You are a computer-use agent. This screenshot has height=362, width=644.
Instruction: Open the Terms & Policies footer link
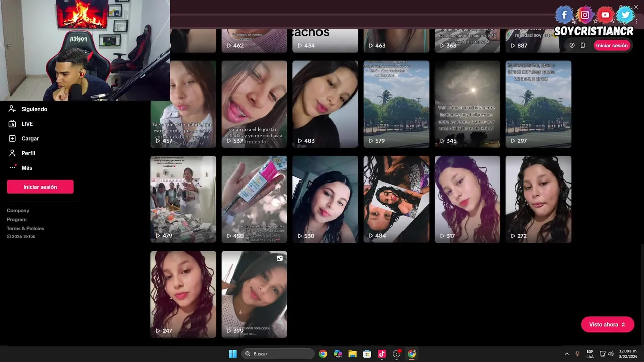25,229
